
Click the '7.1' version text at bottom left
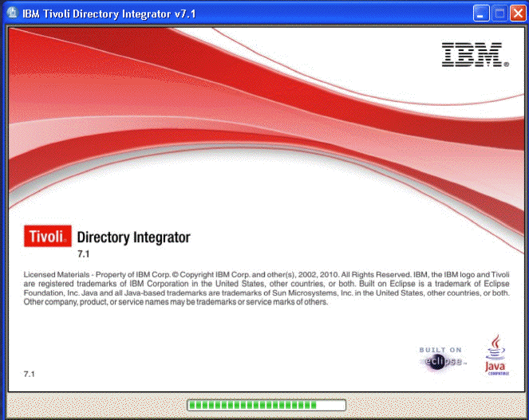coord(29,374)
